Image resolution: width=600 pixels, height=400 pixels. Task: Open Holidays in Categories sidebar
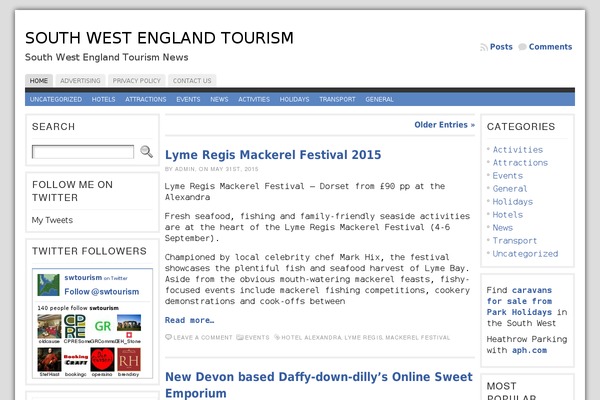click(513, 202)
